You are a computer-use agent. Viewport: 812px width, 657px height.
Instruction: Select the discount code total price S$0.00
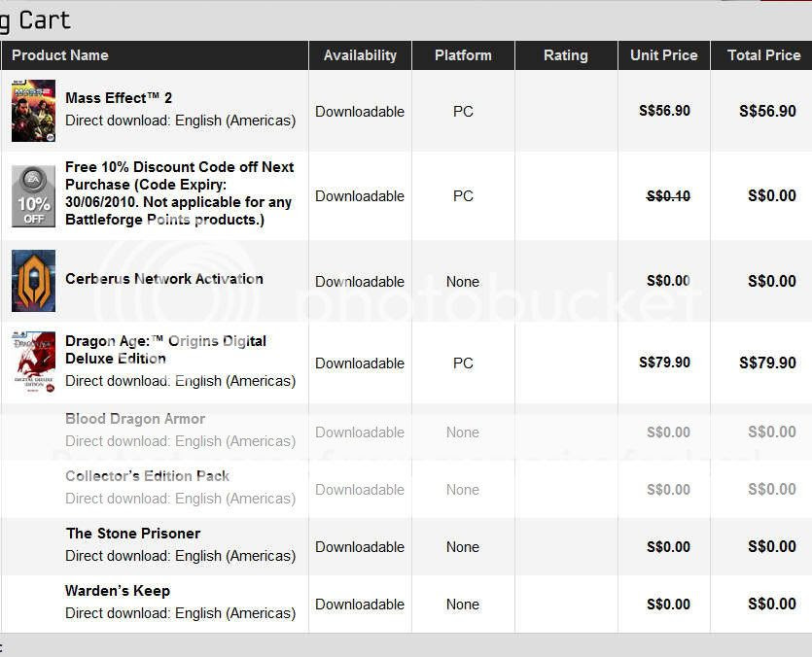click(772, 195)
